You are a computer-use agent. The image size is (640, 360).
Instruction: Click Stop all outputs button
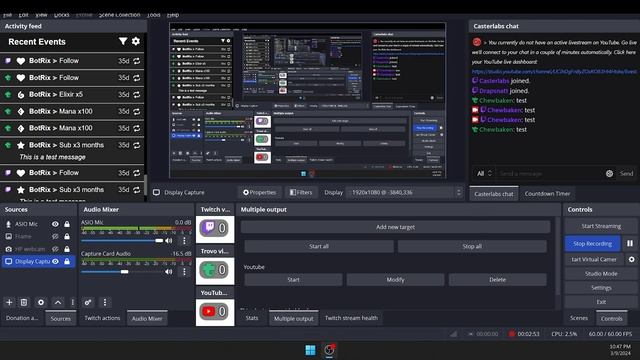point(472,246)
